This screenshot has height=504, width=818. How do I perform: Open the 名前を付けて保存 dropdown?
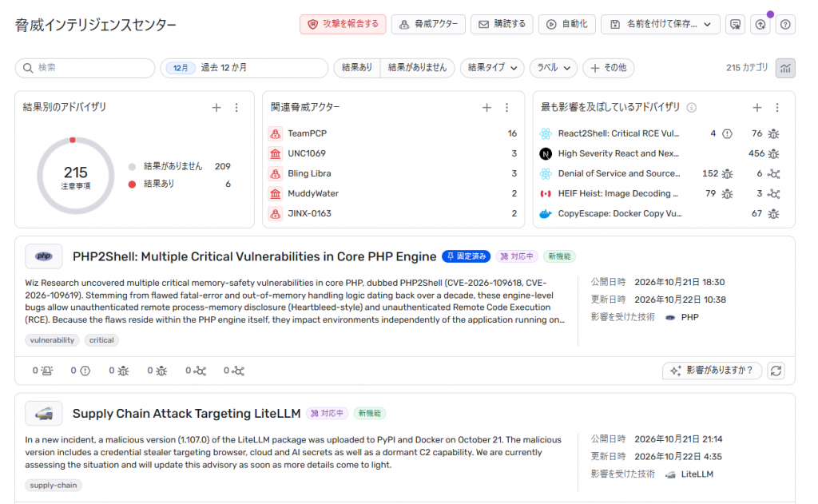pos(661,25)
